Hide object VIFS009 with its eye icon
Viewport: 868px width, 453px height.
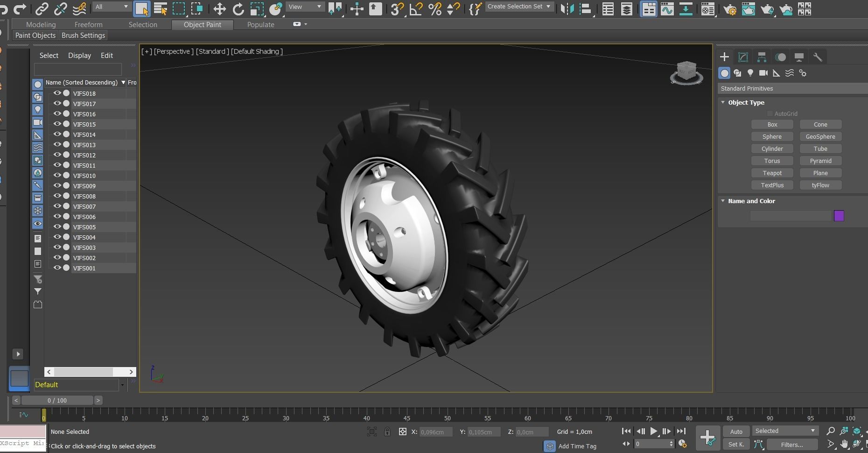57,185
